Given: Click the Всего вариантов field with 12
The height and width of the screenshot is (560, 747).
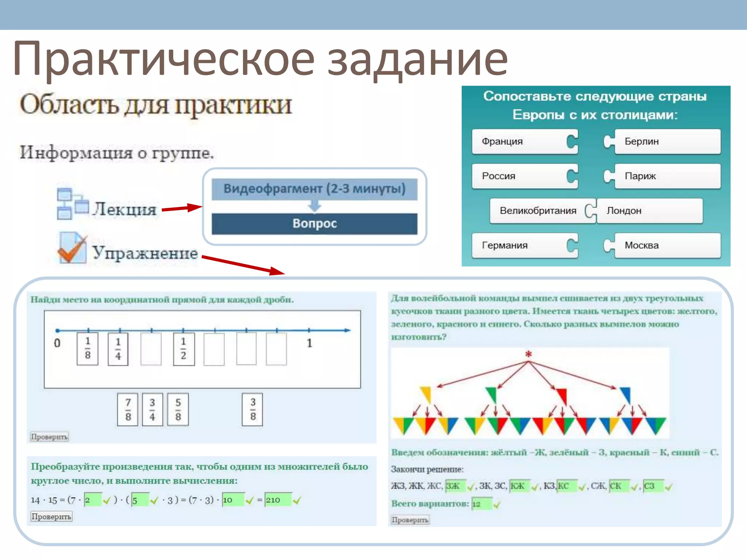Looking at the screenshot, I should (481, 504).
